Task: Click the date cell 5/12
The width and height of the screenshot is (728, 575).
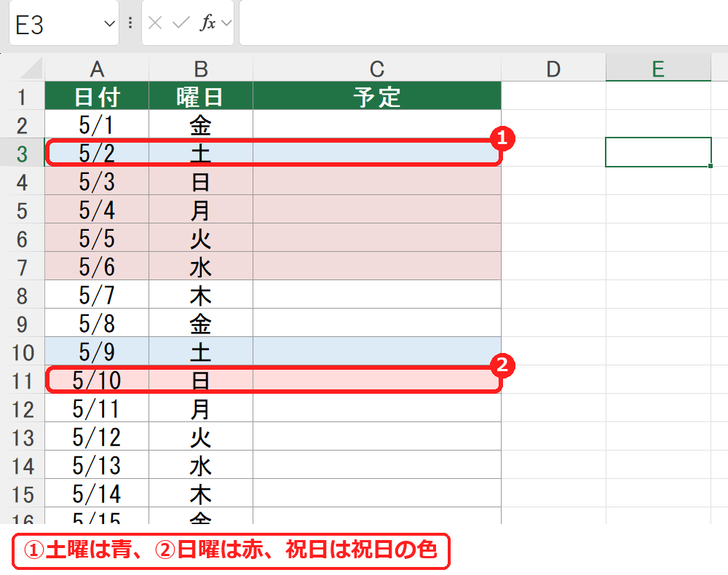Action: (97, 437)
